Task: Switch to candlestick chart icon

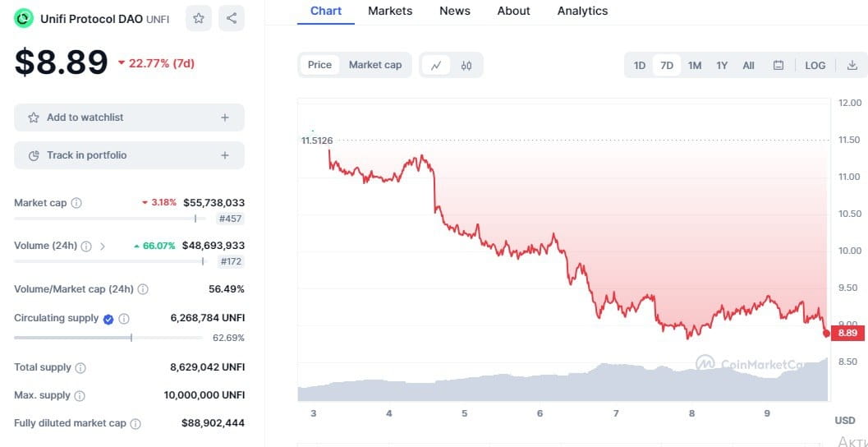Action: 466,66
